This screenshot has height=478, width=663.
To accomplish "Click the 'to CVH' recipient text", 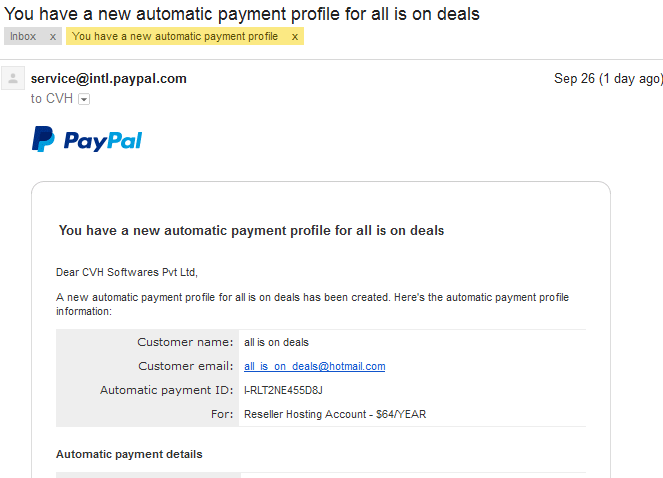I will click(52, 99).
